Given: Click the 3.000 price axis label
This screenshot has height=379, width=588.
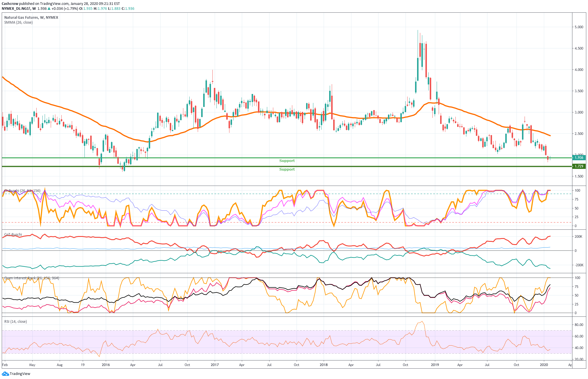Looking at the screenshot, I should tap(579, 112).
